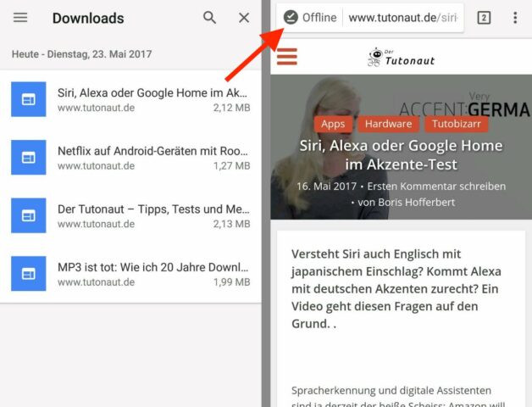532x407 pixels.
Task: Click the Offline status check icon
Action: pyautogui.click(x=291, y=18)
